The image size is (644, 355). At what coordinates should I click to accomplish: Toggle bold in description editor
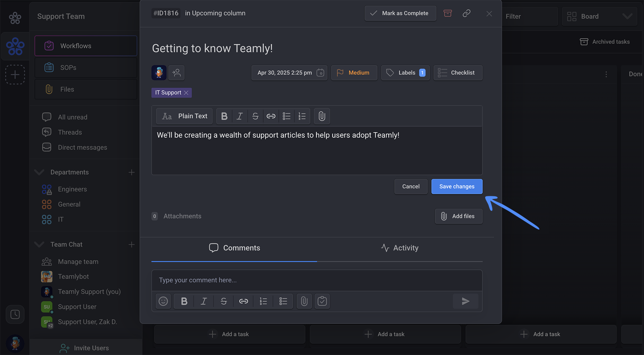(224, 116)
